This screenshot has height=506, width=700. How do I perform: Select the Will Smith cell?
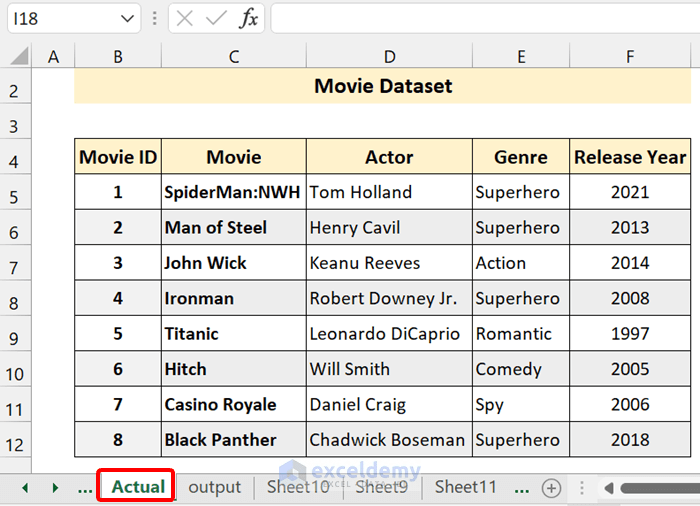[389, 369]
